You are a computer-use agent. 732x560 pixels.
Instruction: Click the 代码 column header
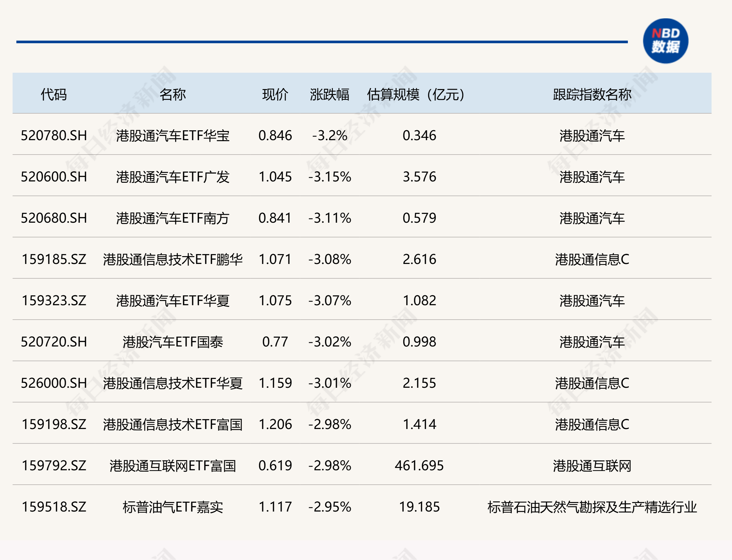54,95
